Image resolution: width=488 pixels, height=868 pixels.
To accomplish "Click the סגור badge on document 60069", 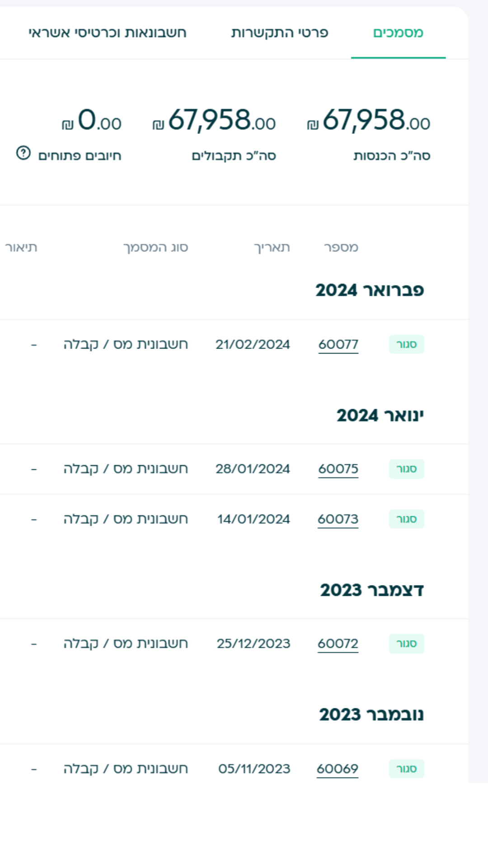I will 406,768.
